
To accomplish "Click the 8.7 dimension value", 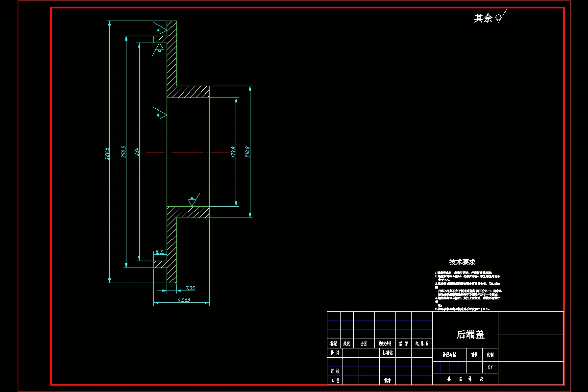I will click(159, 252).
